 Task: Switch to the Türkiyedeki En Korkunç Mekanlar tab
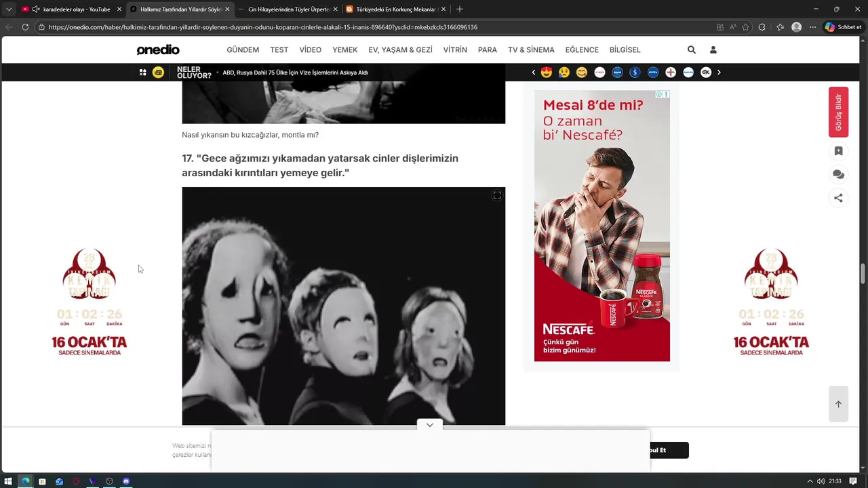395,9
